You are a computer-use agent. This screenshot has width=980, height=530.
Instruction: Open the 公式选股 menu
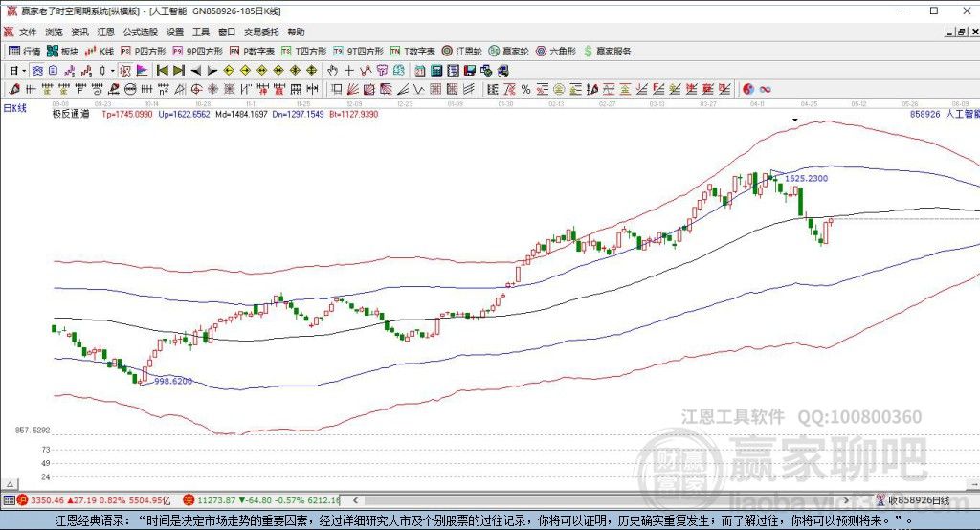(139, 32)
